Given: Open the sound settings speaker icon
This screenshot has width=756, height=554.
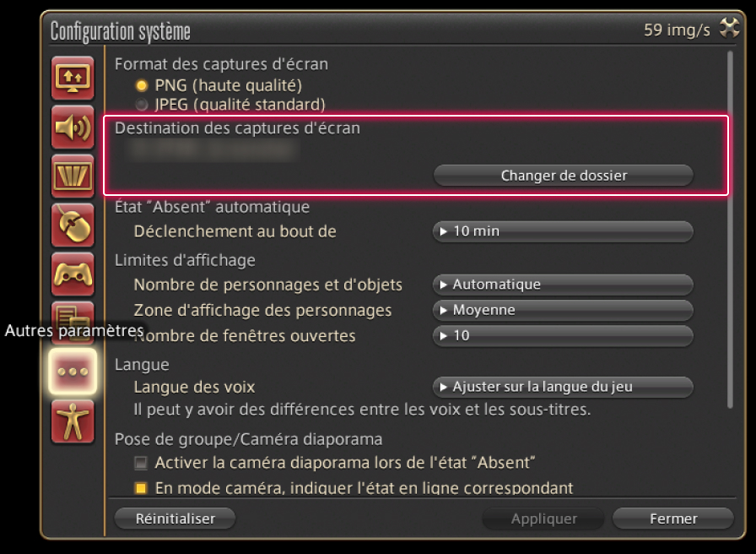Looking at the screenshot, I should pyautogui.click(x=73, y=127).
